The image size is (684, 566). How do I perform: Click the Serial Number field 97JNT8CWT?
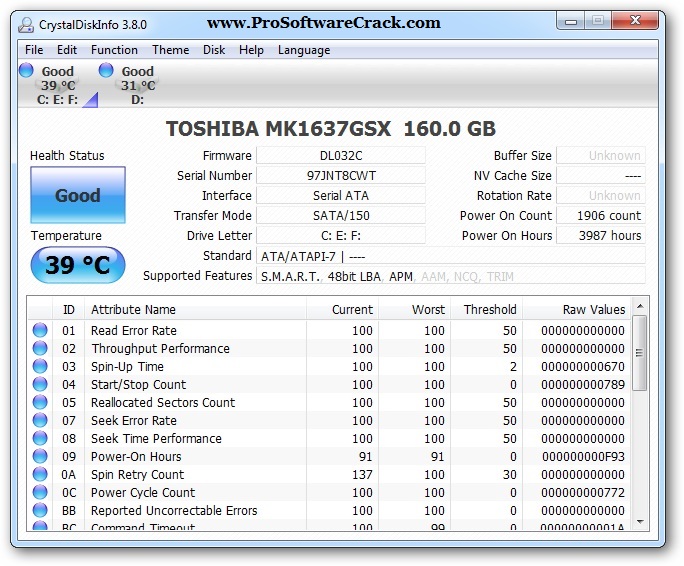tap(341, 175)
